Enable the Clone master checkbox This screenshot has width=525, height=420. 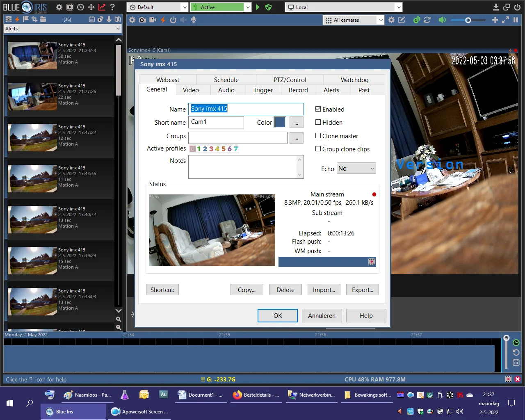click(x=318, y=136)
